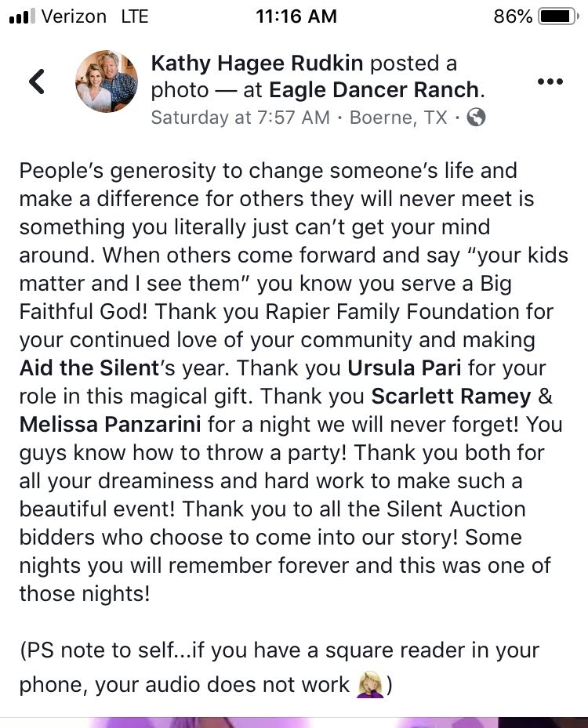Open Ursula Pari's tagged profile

tap(404, 368)
